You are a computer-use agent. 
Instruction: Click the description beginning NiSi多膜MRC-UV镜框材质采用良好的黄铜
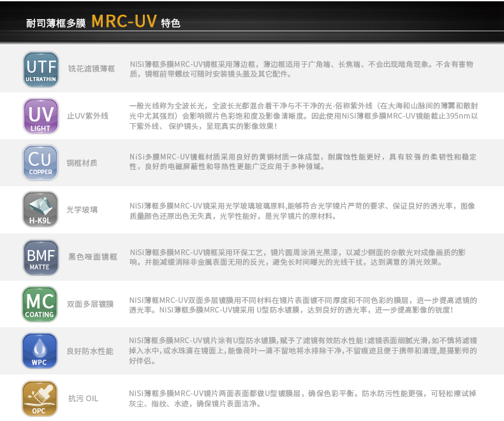pos(303,161)
